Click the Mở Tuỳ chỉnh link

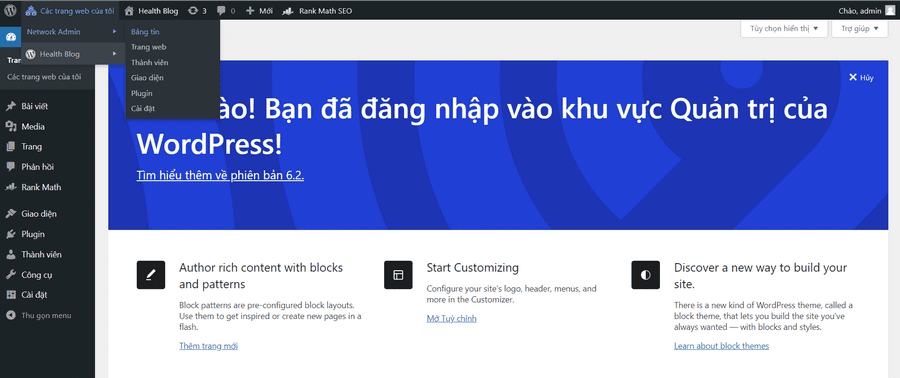[x=452, y=318]
